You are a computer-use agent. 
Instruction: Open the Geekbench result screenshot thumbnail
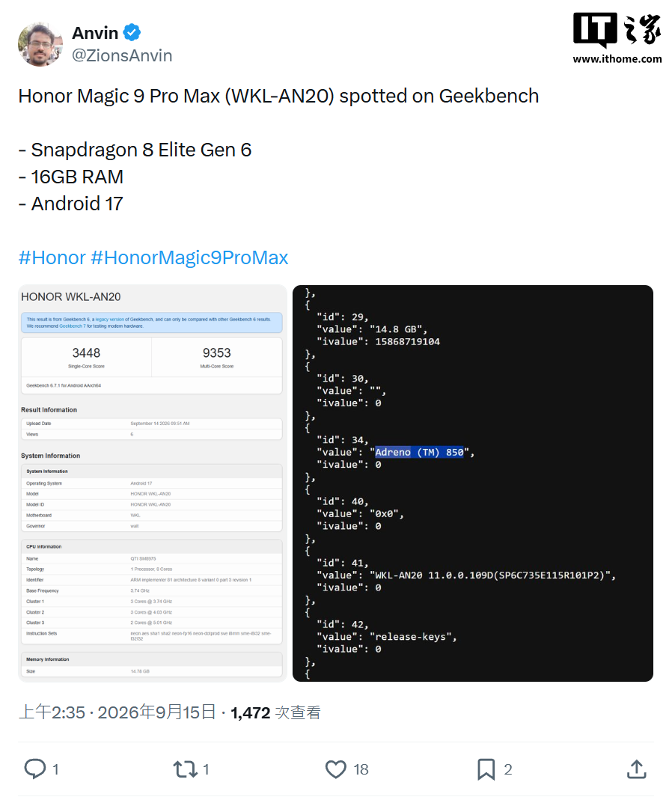(x=153, y=483)
